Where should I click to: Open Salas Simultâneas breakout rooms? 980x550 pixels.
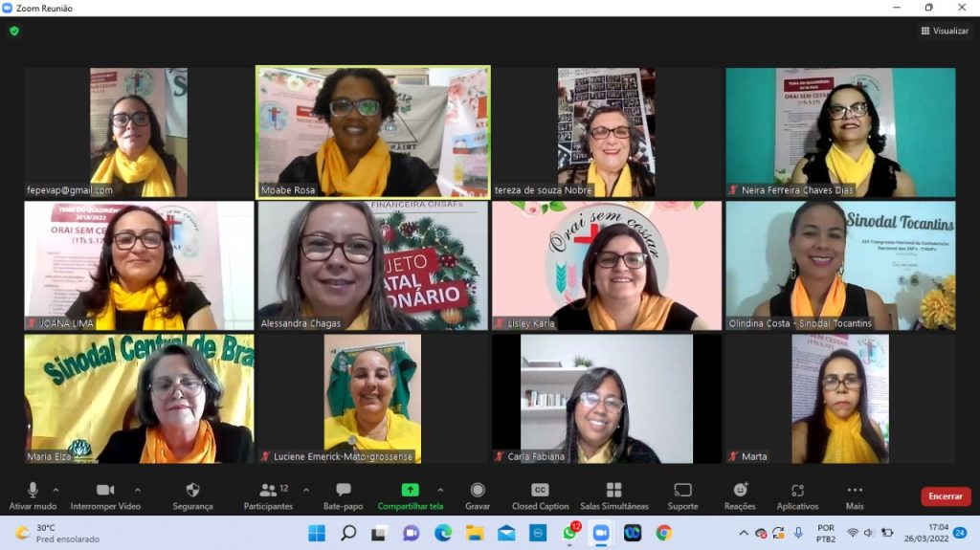pyautogui.click(x=613, y=495)
